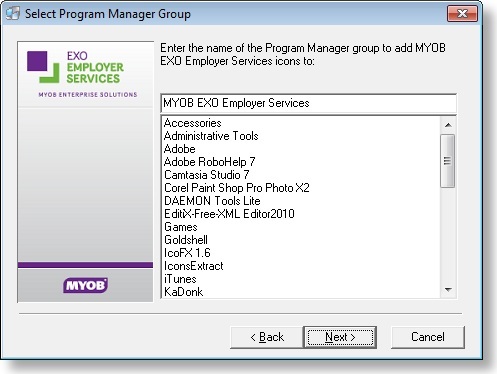Select Camtasia Studio 7 entry
This screenshot has height=374, width=497.
206,175
